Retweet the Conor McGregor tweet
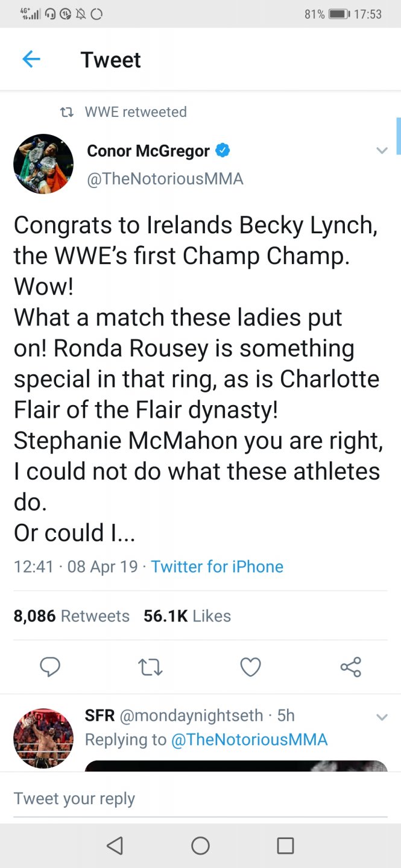This screenshot has height=868, width=401. pyautogui.click(x=150, y=667)
